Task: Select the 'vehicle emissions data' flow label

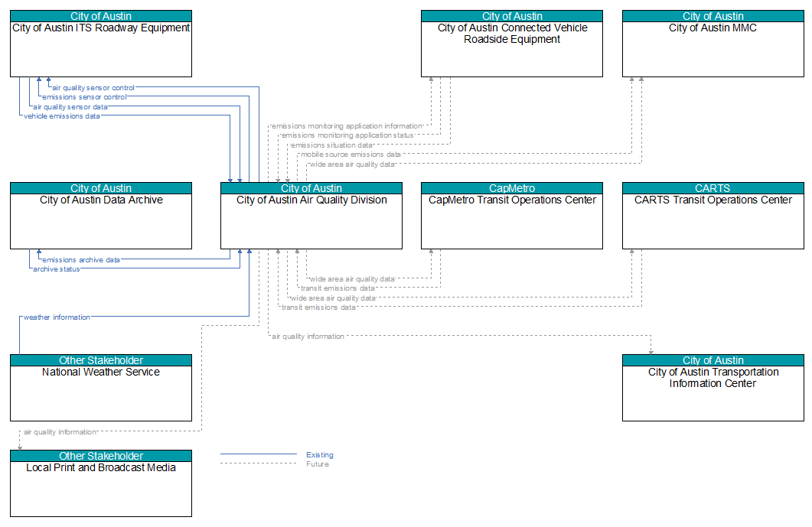Action: click(62, 116)
